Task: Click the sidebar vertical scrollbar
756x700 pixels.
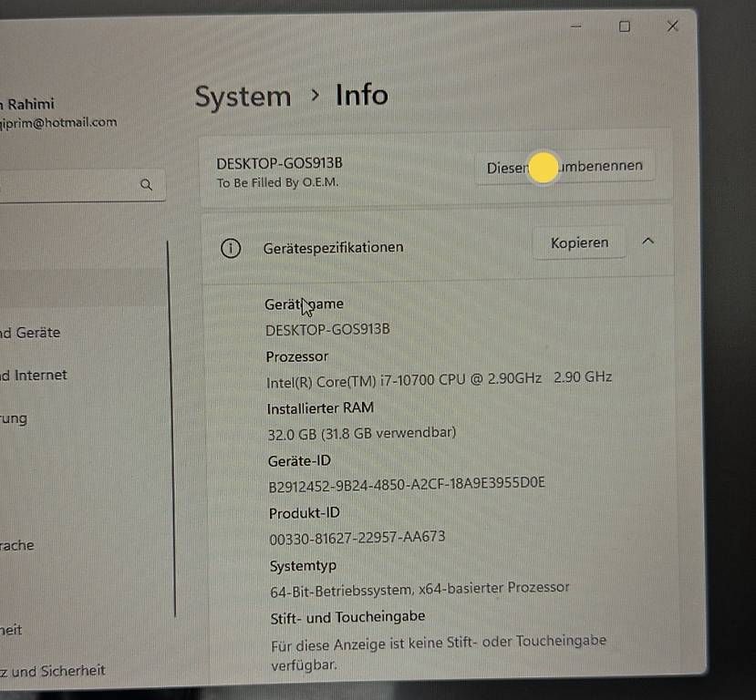Action: (171, 428)
